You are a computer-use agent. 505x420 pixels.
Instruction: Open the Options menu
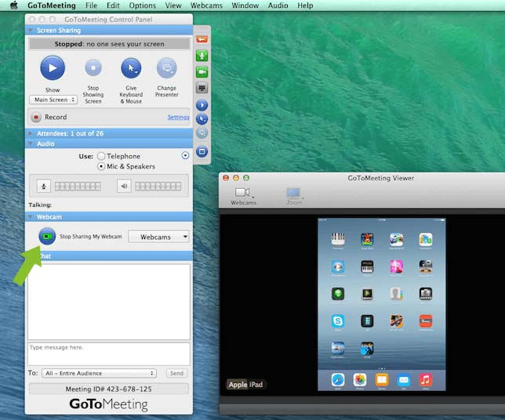tap(143, 5)
